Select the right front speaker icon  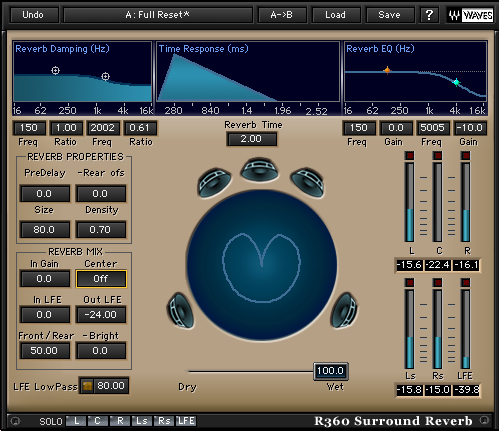307,182
